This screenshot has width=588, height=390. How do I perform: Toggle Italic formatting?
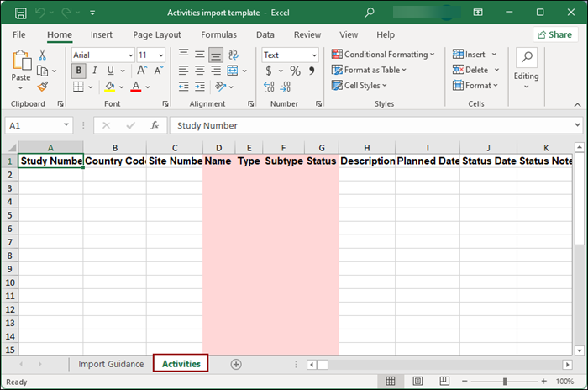[96, 71]
